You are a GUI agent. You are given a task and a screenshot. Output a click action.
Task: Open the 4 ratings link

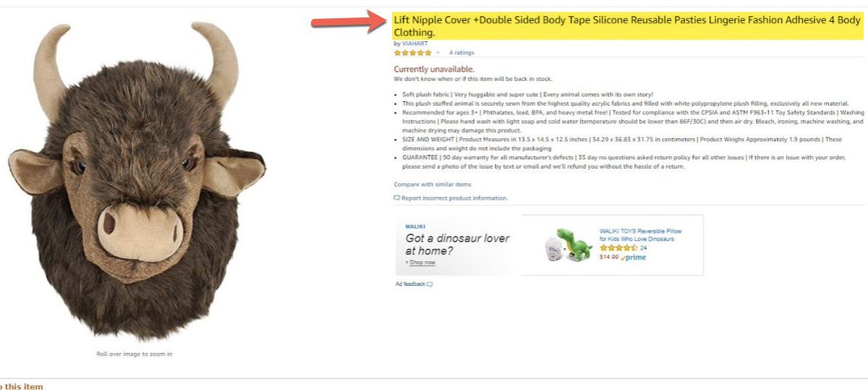click(x=461, y=53)
